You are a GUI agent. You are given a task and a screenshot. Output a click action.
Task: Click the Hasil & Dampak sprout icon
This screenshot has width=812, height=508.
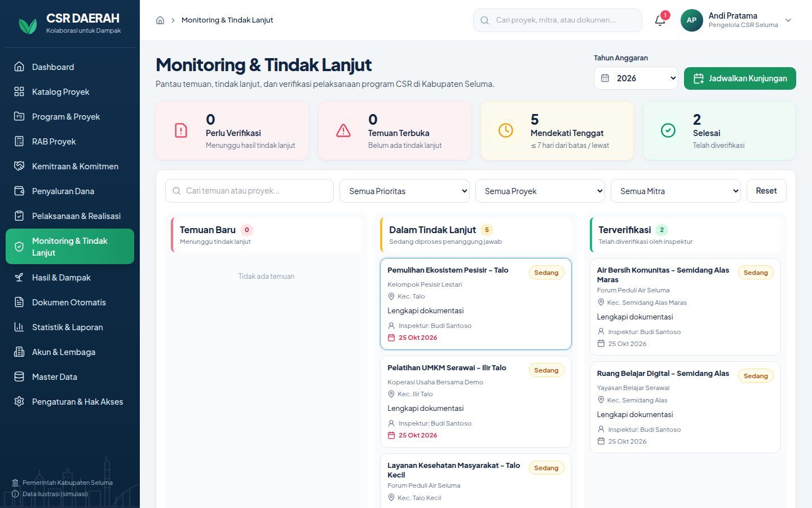pyautogui.click(x=19, y=277)
